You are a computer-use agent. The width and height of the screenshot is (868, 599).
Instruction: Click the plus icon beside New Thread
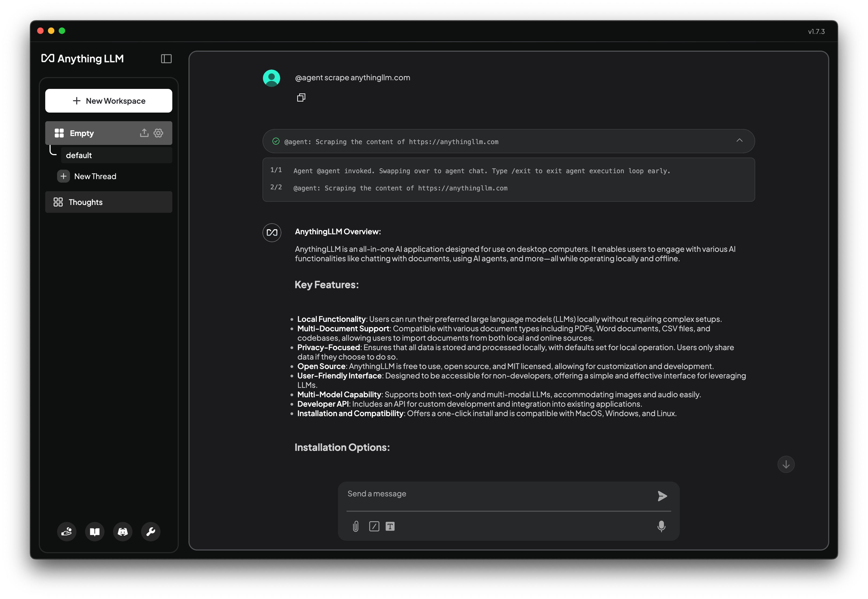pos(63,176)
